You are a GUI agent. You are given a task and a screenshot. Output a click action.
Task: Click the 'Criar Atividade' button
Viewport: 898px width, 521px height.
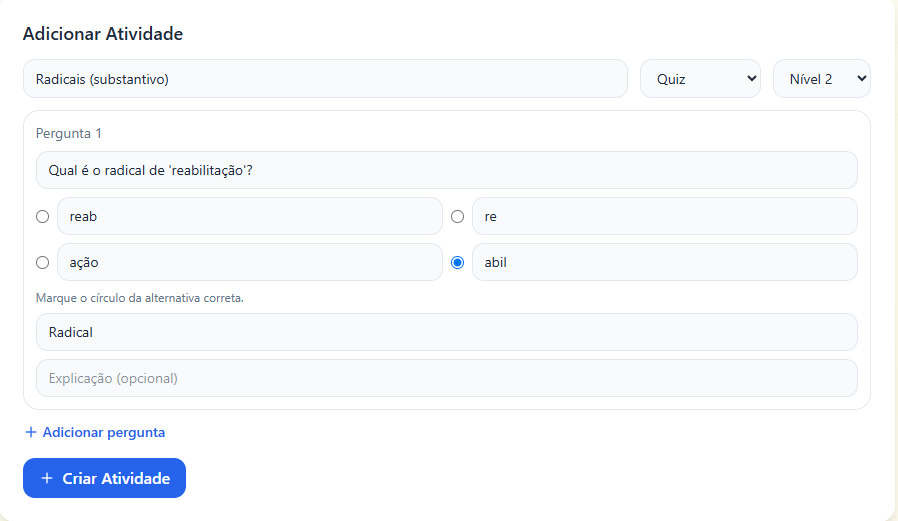click(x=104, y=478)
